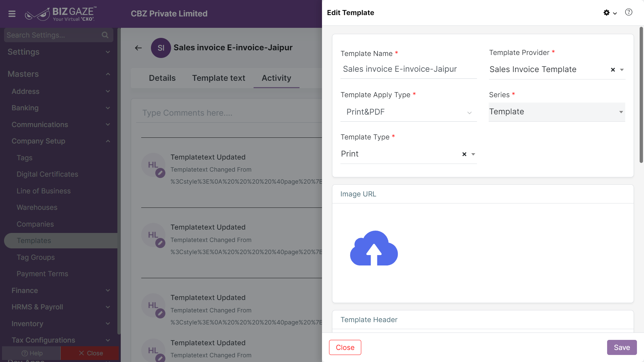This screenshot has height=362, width=644.
Task: Open the gear settings menu in Edit Template
Action: tap(610, 13)
